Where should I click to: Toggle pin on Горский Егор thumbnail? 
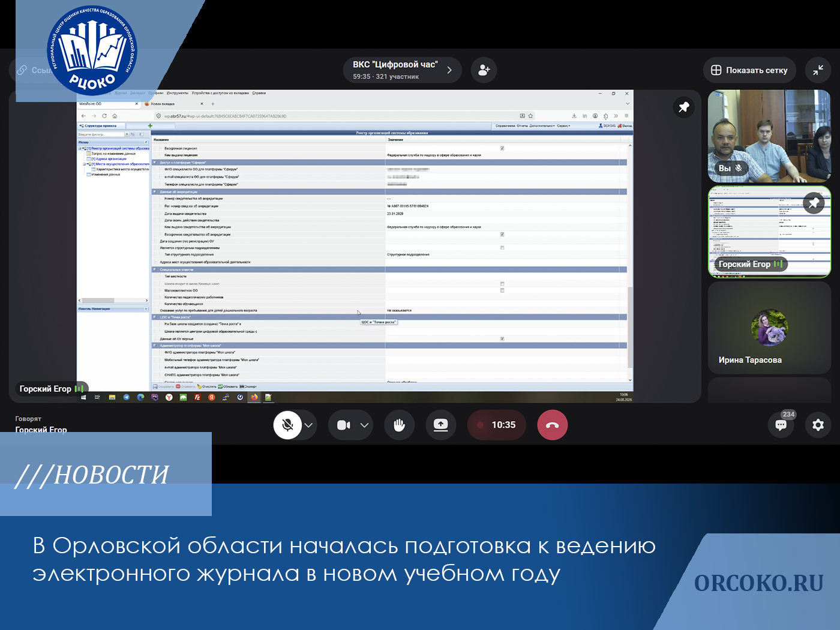[814, 203]
